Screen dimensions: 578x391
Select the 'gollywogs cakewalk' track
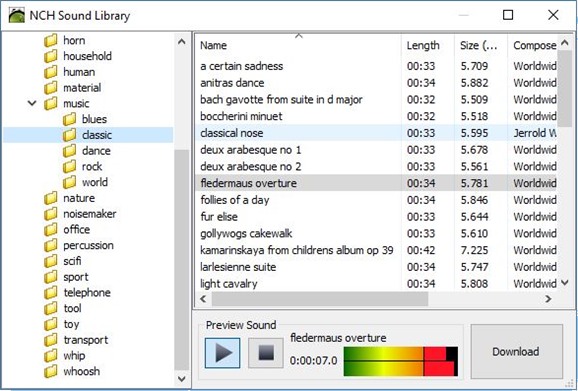tap(376, 234)
